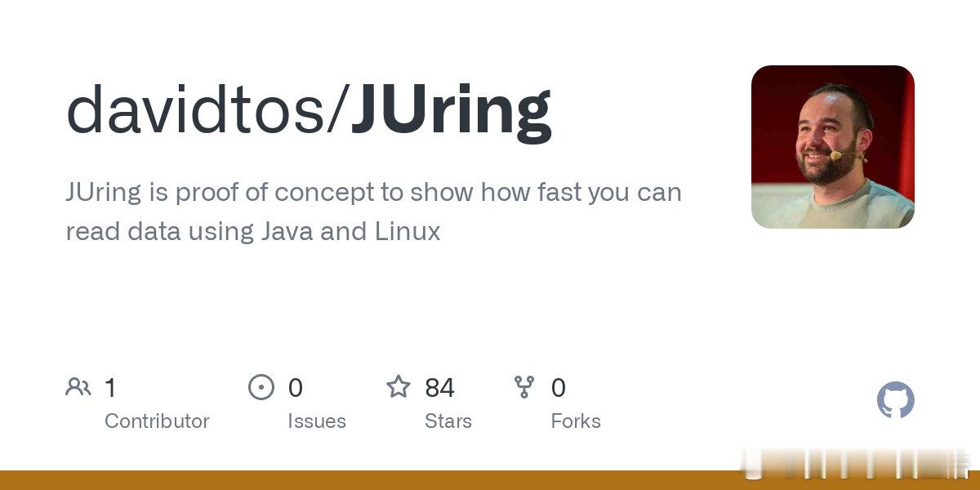Click the 0 count above Forks

pyautogui.click(x=559, y=387)
